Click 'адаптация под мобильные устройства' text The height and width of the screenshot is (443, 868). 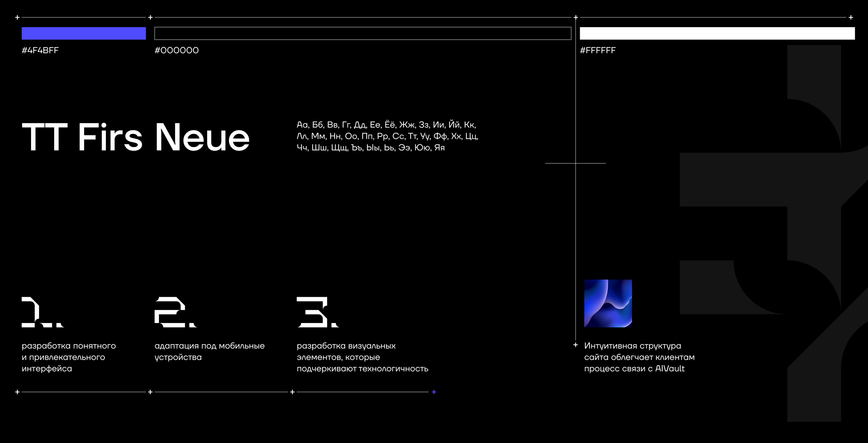tap(209, 351)
